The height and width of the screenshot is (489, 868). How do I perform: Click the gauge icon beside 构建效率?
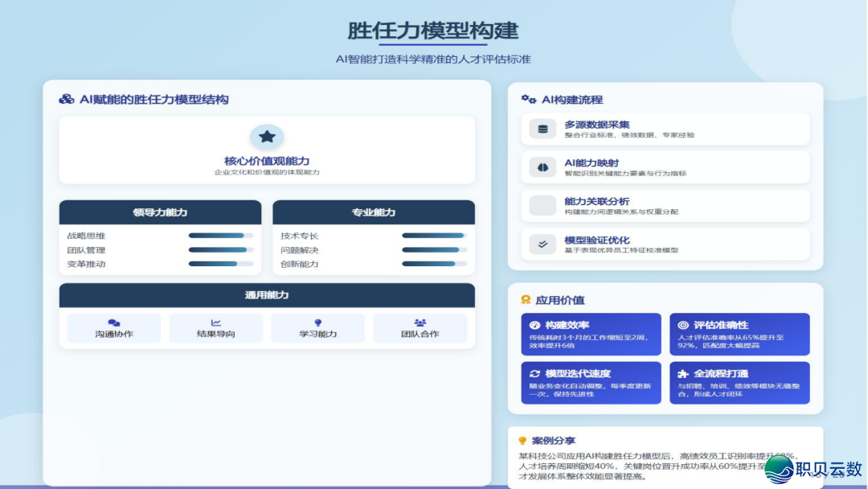[534, 325]
